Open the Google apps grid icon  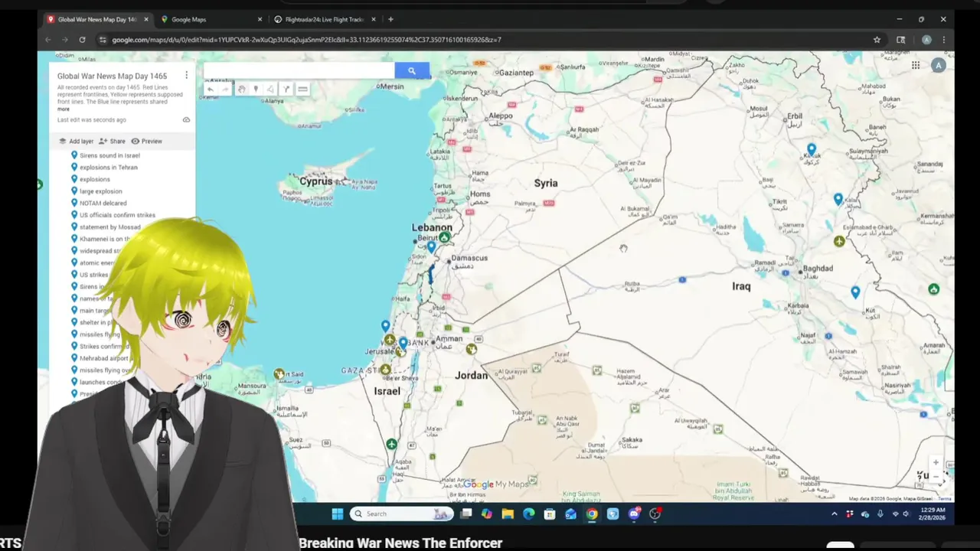[916, 66]
